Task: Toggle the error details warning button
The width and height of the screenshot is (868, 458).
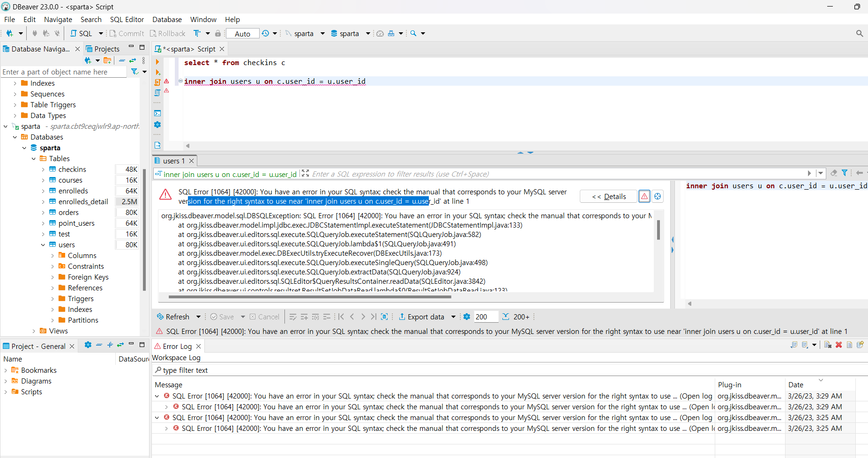Action: (x=644, y=196)
